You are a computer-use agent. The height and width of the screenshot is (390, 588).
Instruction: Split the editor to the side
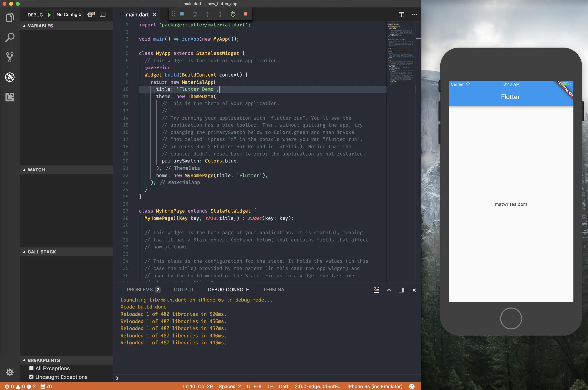401,15
